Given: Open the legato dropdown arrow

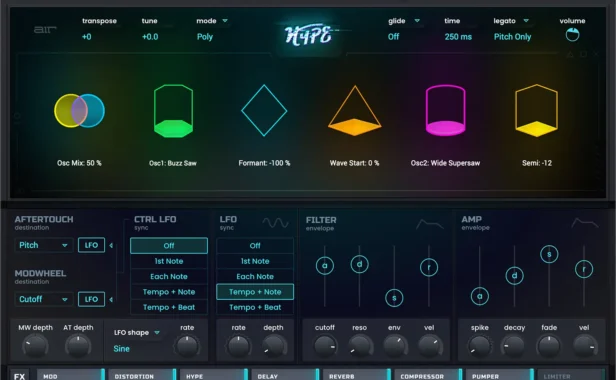Looking at the screenshot, I should (526, 21).
